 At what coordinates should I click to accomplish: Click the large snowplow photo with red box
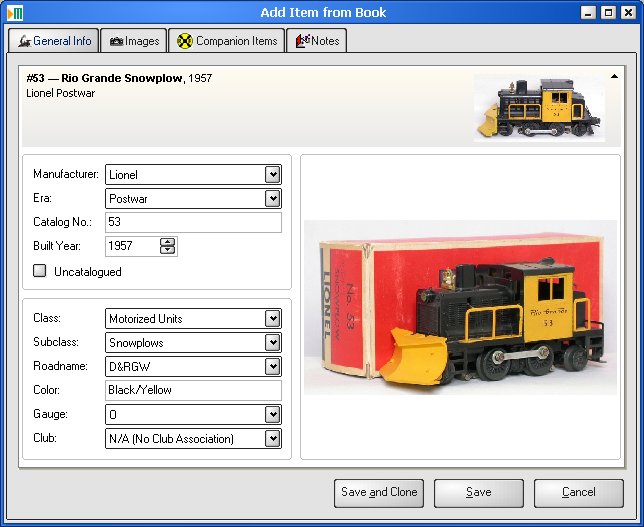pos(460,308)
